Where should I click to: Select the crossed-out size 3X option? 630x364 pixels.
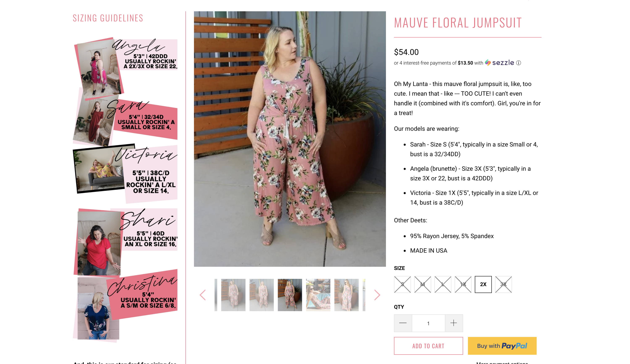click(x=503, y=284)
